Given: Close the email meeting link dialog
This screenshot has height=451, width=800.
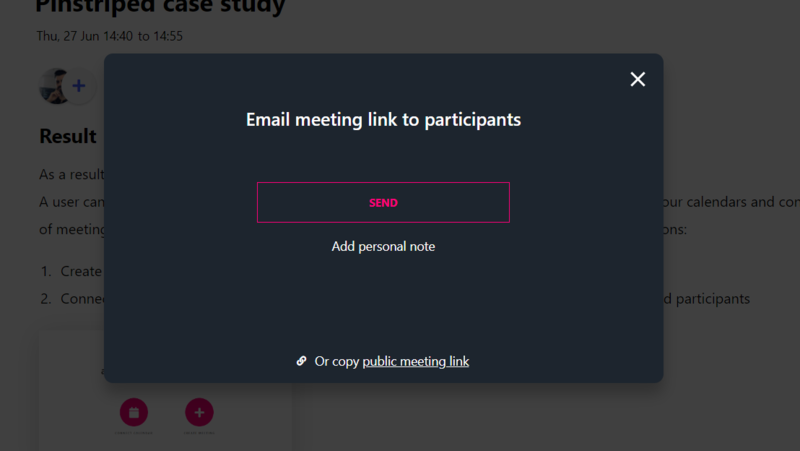Looking at the screenshot, I should (637, 79).
